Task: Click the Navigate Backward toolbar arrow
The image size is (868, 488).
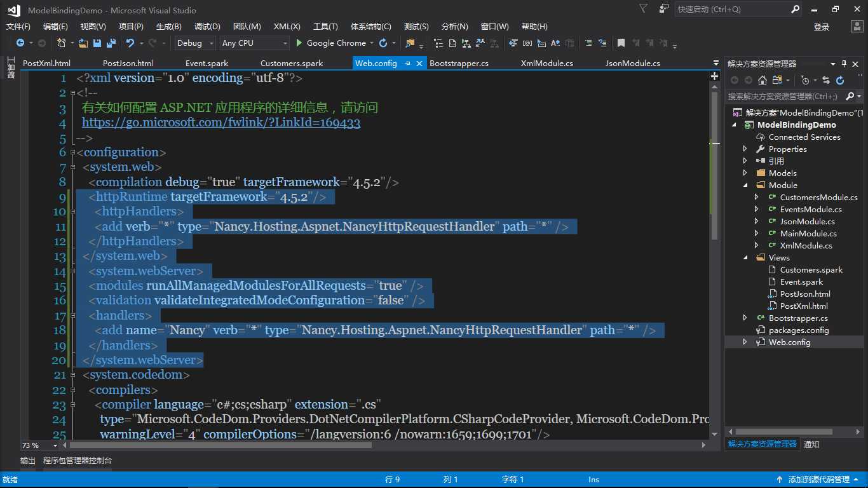Action: 20,43
